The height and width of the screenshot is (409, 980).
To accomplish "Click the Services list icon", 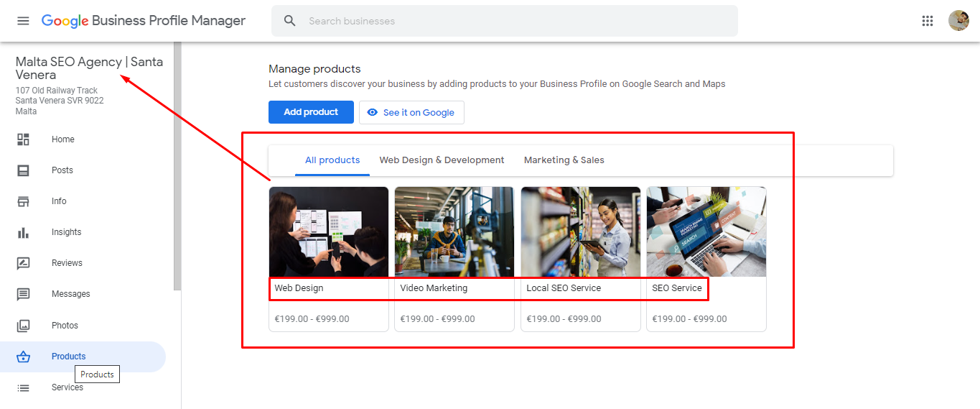I will point(23,387).
